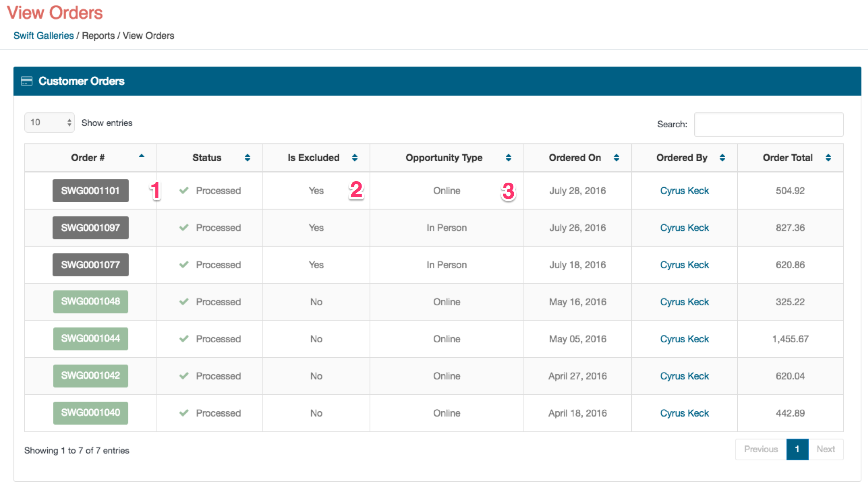Sort by Order Total column arrows
The image size is (868, 489).
tap(828, 158)
